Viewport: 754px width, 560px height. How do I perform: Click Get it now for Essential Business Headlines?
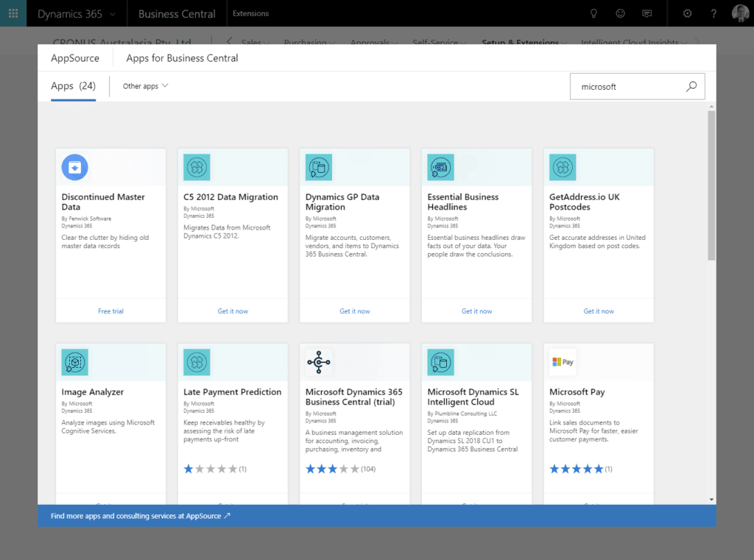(x=476, y=311)
